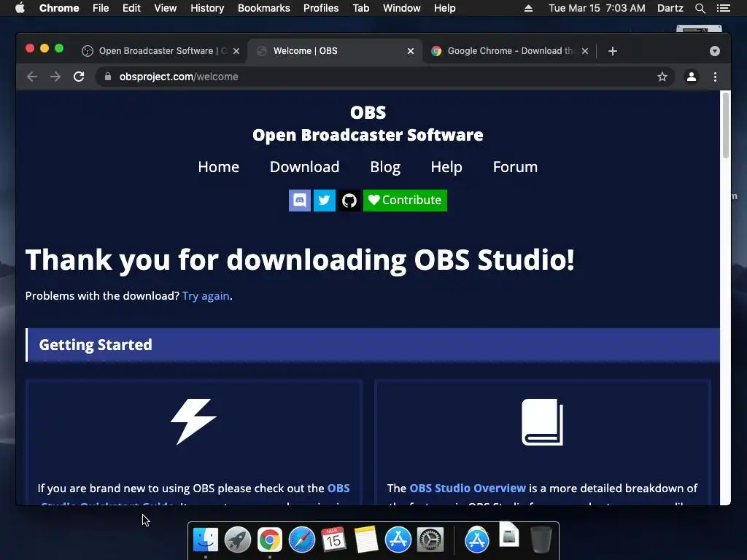The image size is (747, 560).
Task: Open the Edit menu
Action: (x=131, y=8)
